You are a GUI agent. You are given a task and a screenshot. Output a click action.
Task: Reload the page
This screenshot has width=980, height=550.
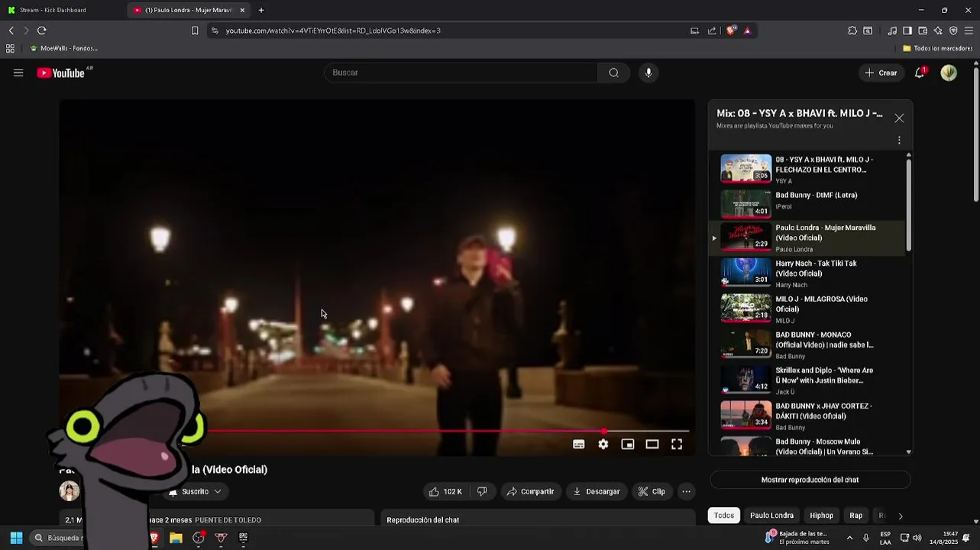click(41, 31)
